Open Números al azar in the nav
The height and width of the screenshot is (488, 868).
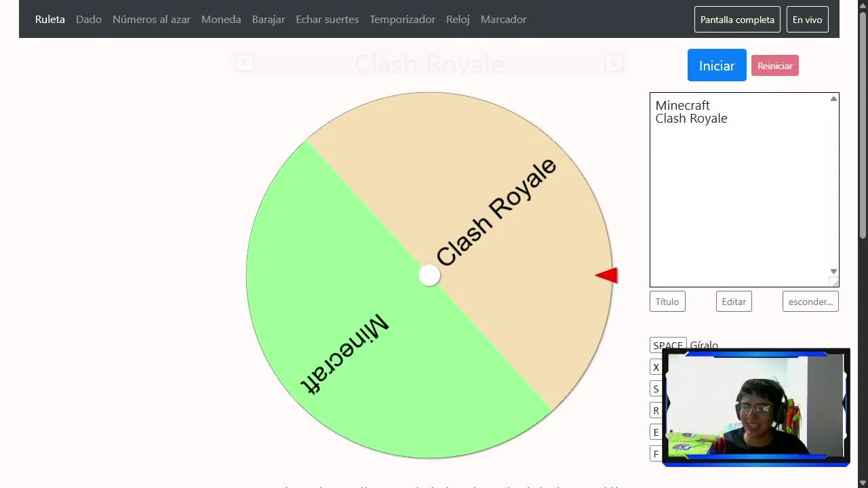pos(151,20)
